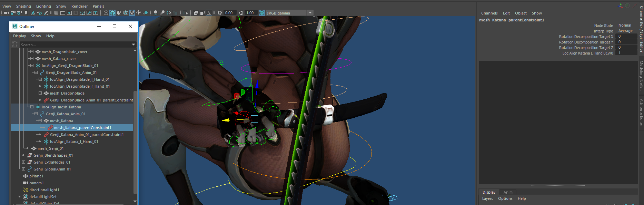Click the Outliner search field
This screenshot has height=205, width=644.
pos(75,45)
